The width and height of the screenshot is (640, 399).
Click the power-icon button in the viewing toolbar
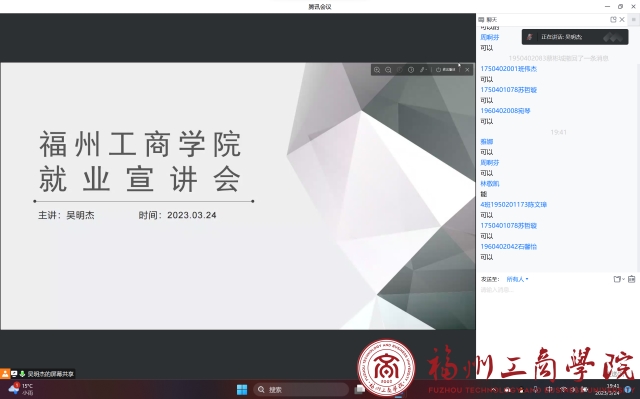445,70
